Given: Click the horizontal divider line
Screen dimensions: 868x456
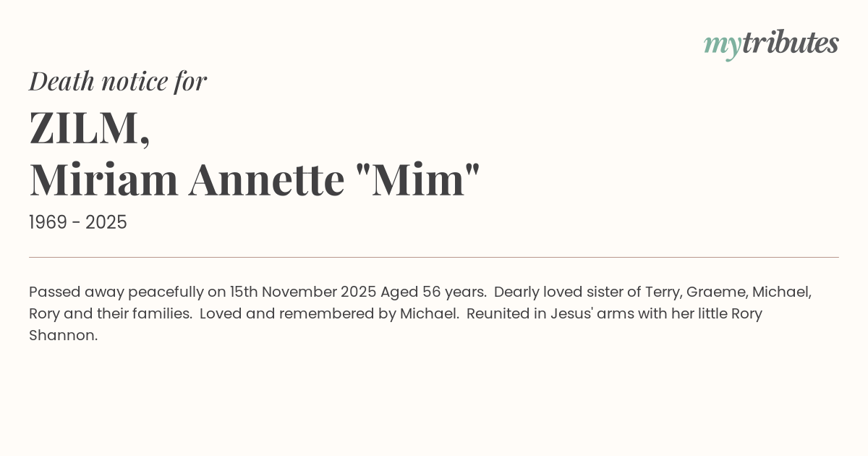Looking at the screenshot, I should (x=434, y=257).
